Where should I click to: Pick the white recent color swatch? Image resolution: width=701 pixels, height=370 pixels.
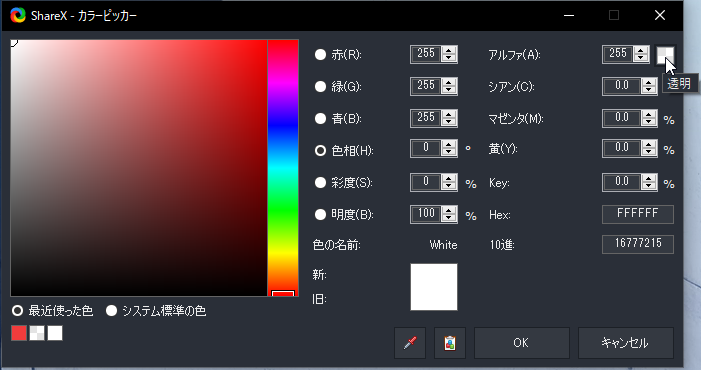pyautogui.click(x=55, y=333)
